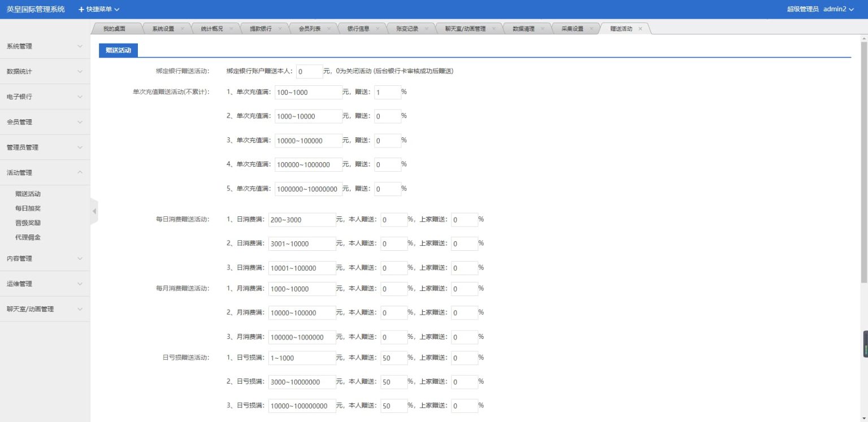
Task: Expand the 系统管理 sidebar section
Action: point(45,46)
